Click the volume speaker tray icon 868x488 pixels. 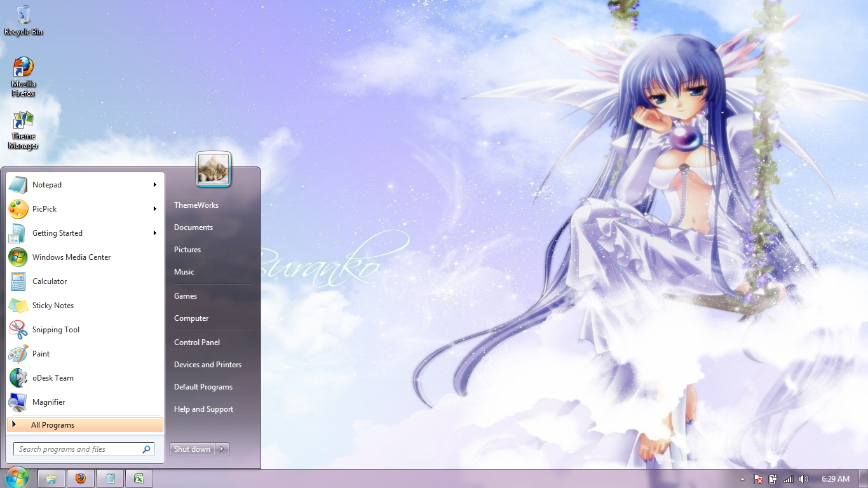pyautogui.click(x=804, y=479)
